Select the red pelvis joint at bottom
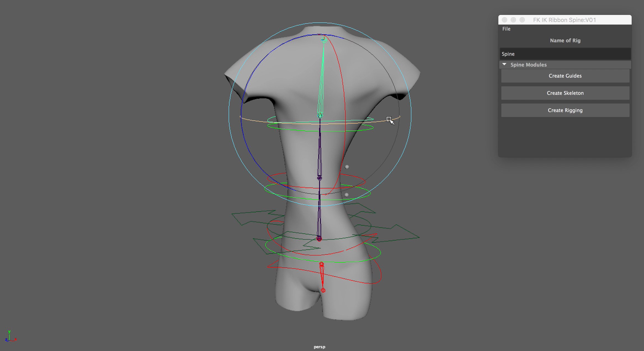644x351 pixels. (323, 290)
